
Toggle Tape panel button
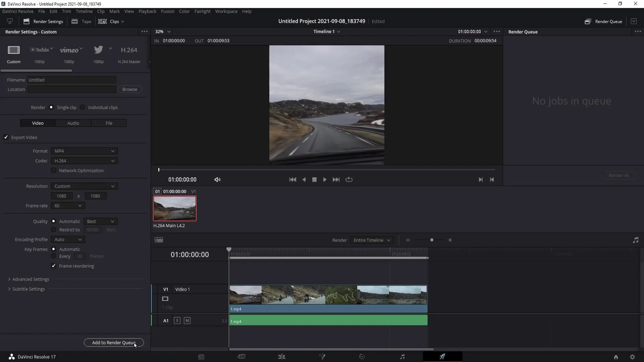tap(81, 21)
